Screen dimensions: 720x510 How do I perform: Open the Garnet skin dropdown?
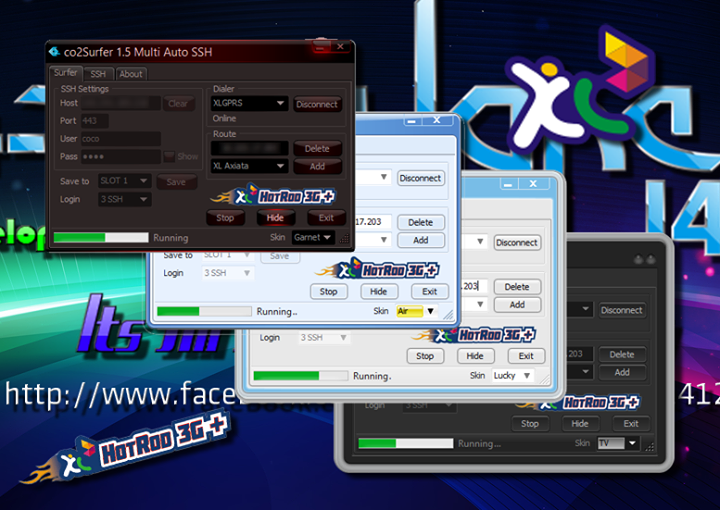click(x=313, y=237)
